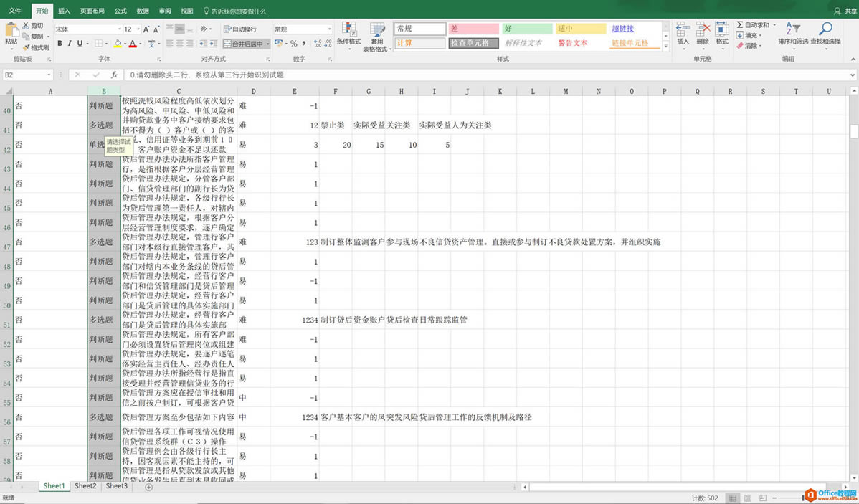
Task: Apply the red font color A
Action: pos(133,43)
